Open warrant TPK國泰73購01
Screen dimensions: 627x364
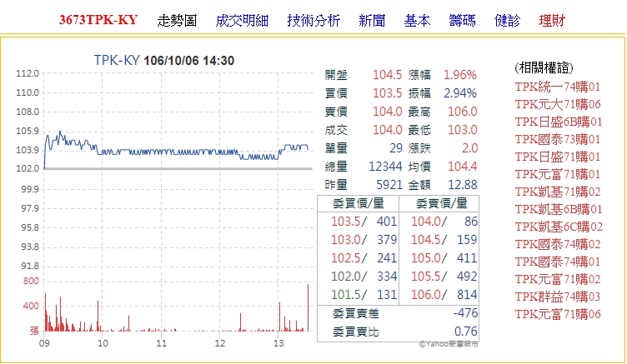coord(558,139)
